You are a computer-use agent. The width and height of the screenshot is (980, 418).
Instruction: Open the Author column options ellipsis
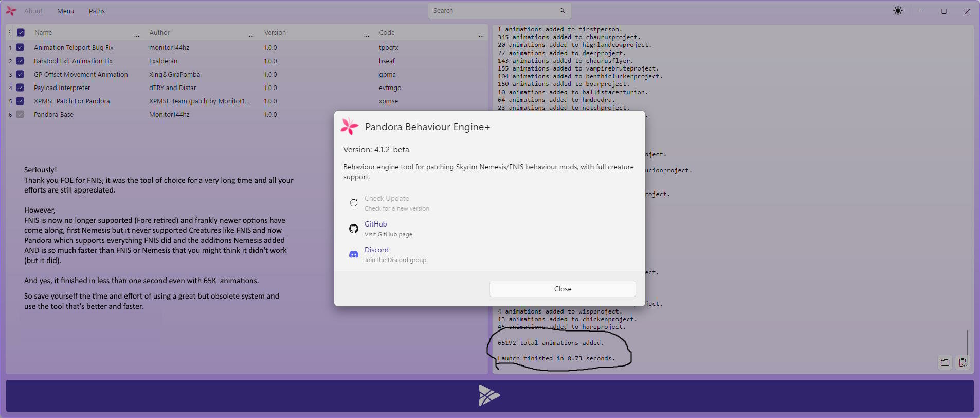point(251,36)
